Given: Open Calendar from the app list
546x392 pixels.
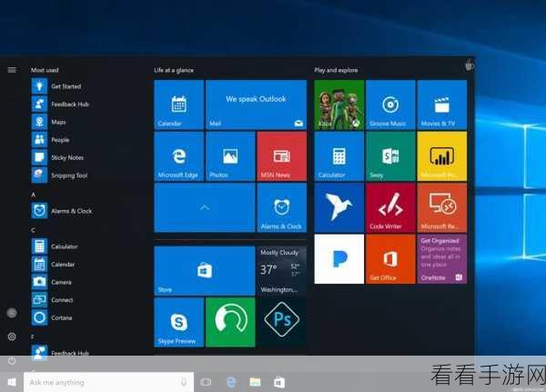Looking at the screenshot, I should [x=53, y=265].
